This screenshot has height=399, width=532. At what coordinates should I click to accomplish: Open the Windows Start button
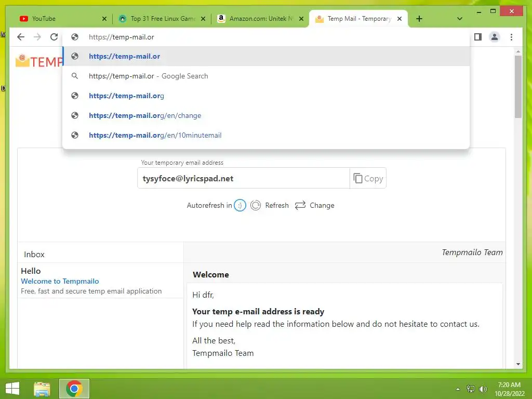pyautogui.click(x=12, y=389)
